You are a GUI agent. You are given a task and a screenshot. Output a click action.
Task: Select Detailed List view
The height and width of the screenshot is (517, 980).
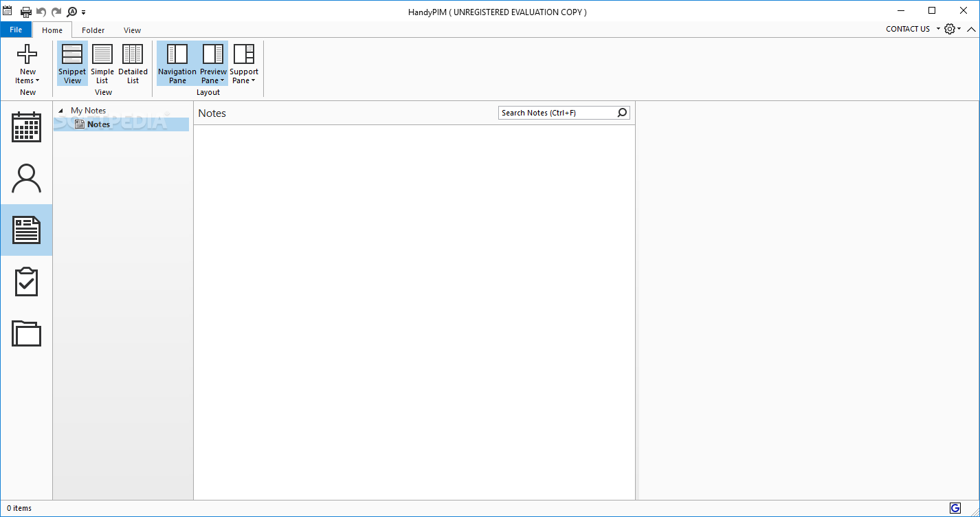tap(133, 64)
